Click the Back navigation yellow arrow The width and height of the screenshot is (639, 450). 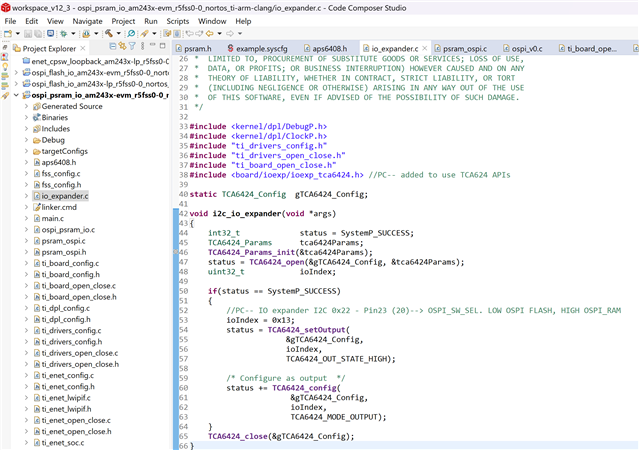click(x=209, y=33)
